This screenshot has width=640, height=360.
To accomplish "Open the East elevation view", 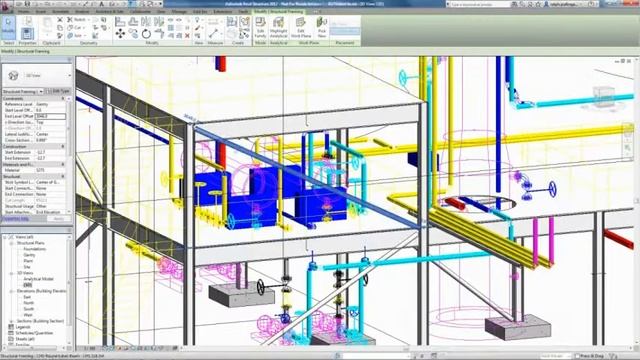I will [27, 297].
